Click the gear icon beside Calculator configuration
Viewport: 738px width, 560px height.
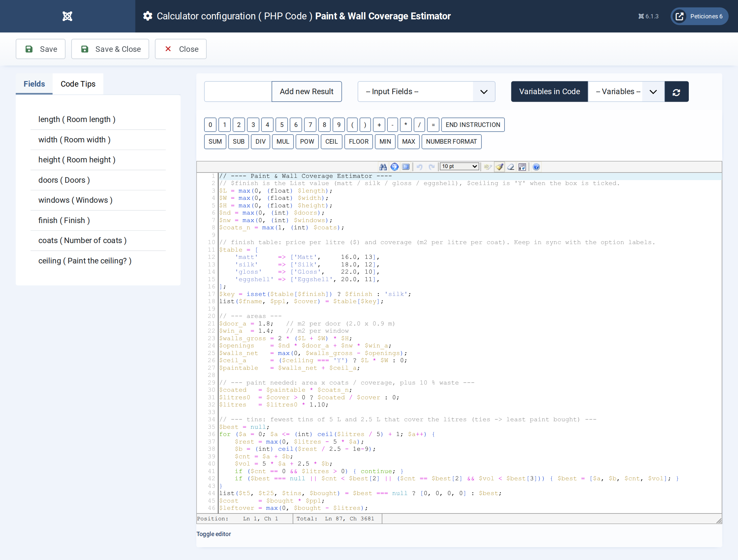(x=148, y=16)
